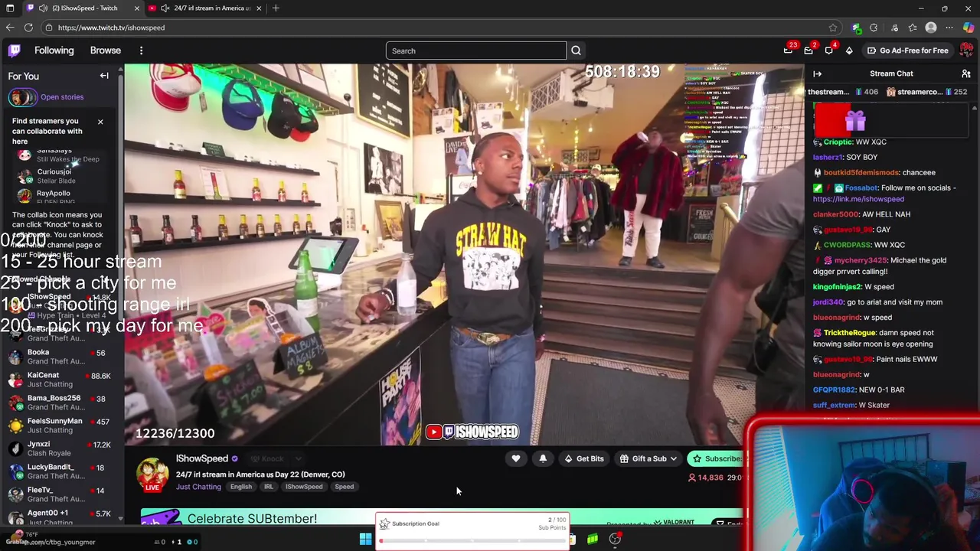980x551 pixels.
Task: Open the link.me/ishowspeed link in chat
Action: (x=858, y=199)
